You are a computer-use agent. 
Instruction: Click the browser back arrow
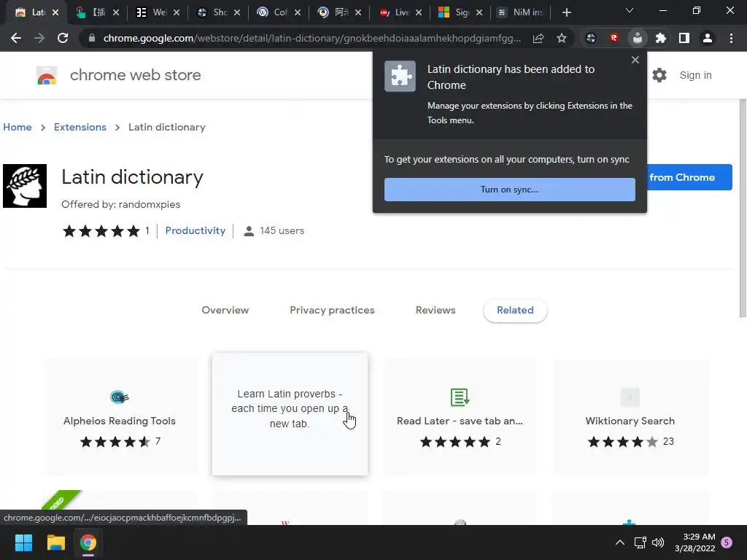[x=16, y=38]
